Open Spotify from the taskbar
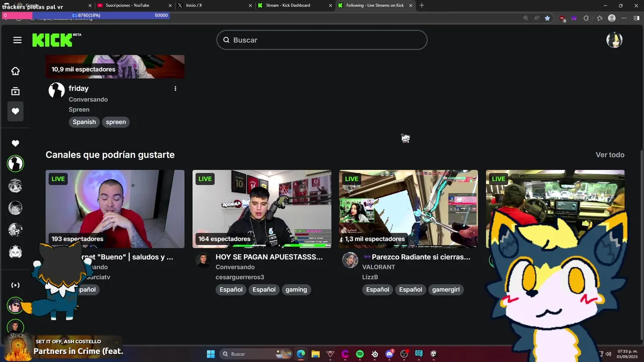Viewport: 644px width, 362px height. [x=360, y=354]
